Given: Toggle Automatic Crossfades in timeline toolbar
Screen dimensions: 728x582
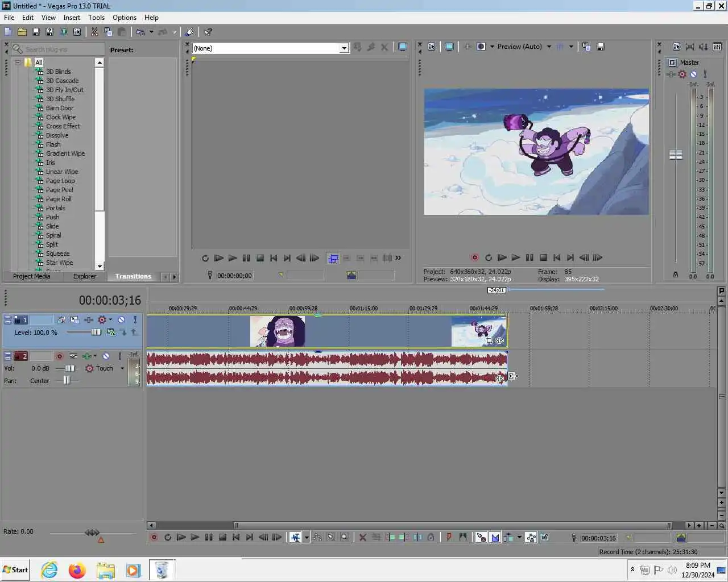Looking at the screenshot, I should click(x=495, y=537).
